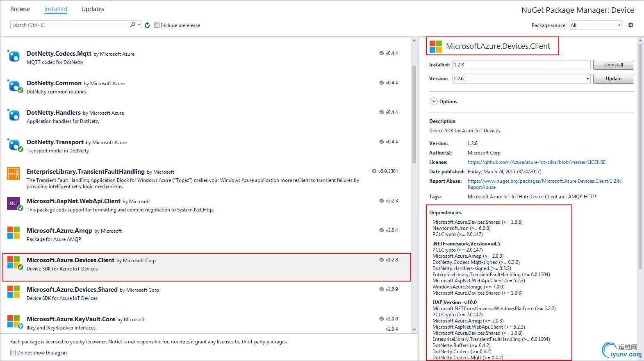The height and width of the screenshot is (361, 644).
Task: Select the Microsoft.Azure.Devices.Shared package name
Action: point(72,290)
